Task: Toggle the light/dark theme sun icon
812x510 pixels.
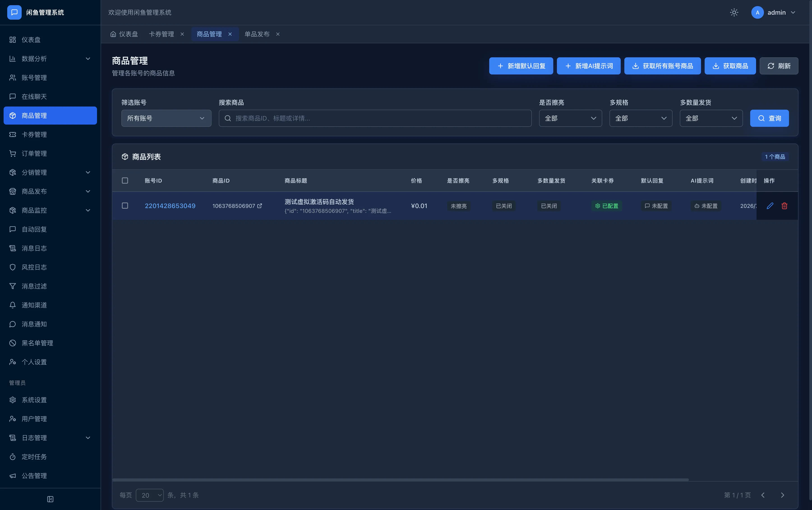Action: coord(734,12)
